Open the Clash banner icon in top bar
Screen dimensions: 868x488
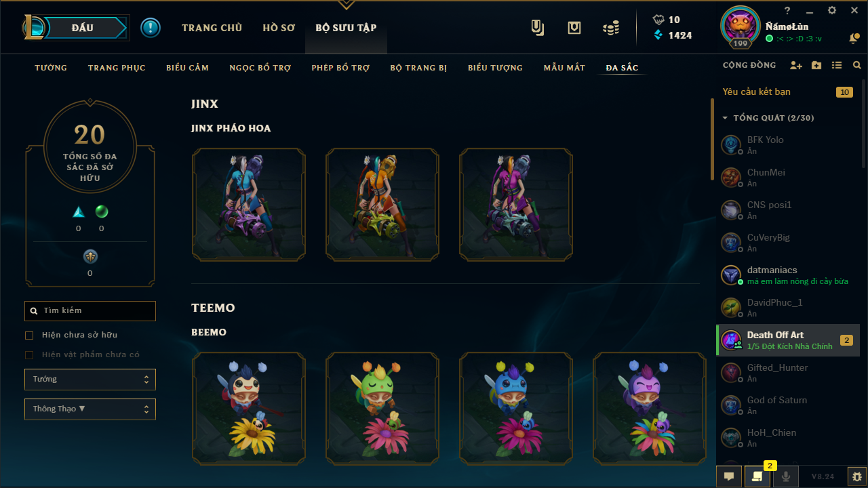click(538, 28)
